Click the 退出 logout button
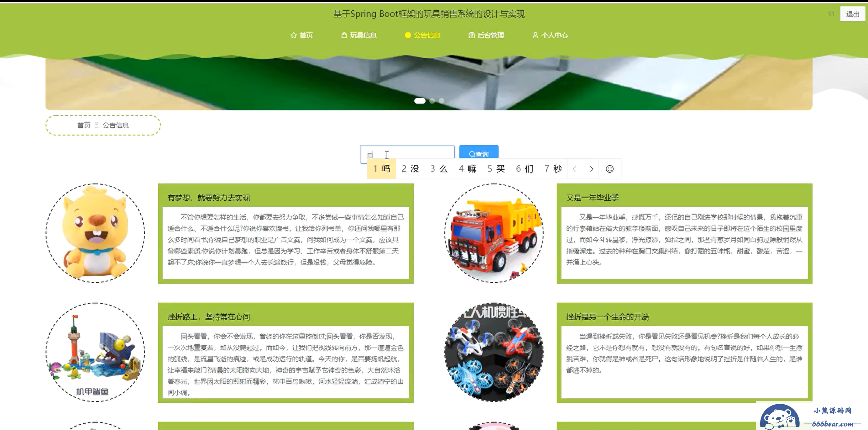This screenshot has width=868, height=430. [x=853, y=14]
